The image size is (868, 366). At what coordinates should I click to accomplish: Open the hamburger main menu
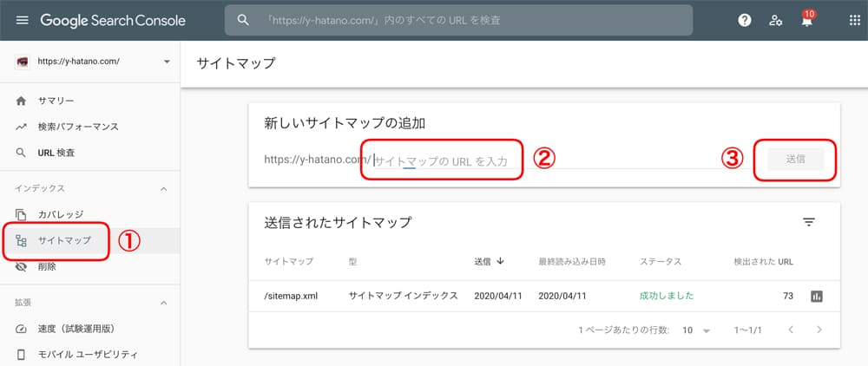22,20
